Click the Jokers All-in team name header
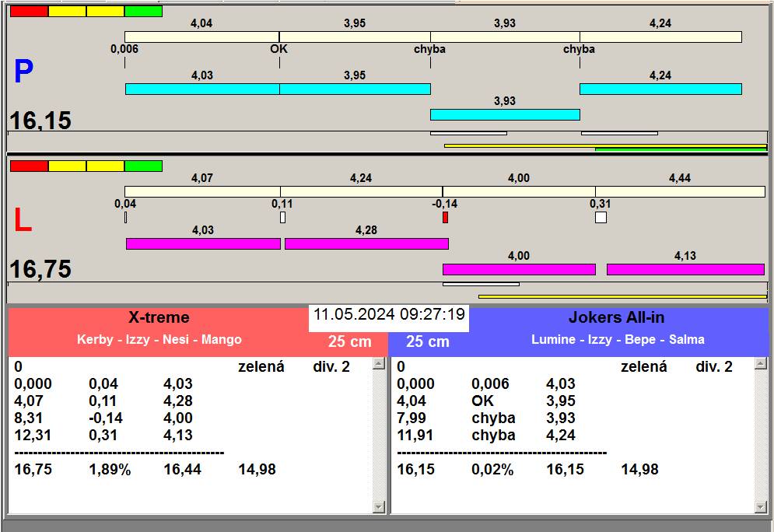774x532 pixels. coord(617,317)
